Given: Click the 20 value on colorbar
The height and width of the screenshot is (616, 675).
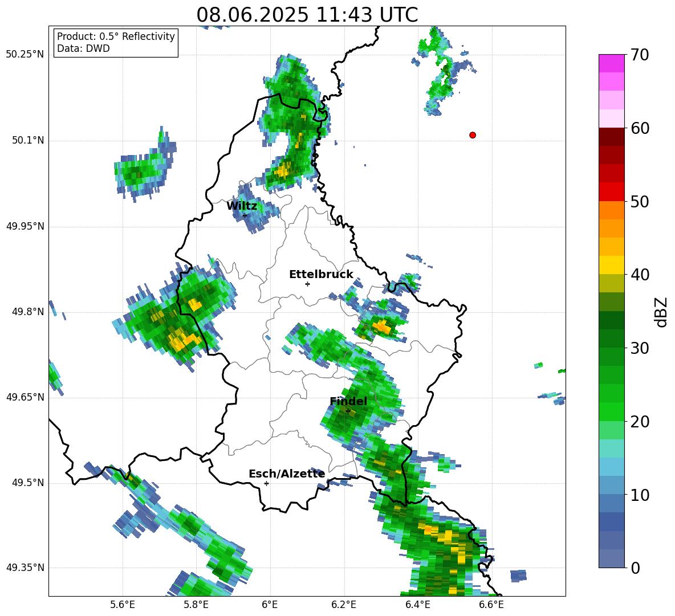Looking at the screenshot, I should click(640, 422).
